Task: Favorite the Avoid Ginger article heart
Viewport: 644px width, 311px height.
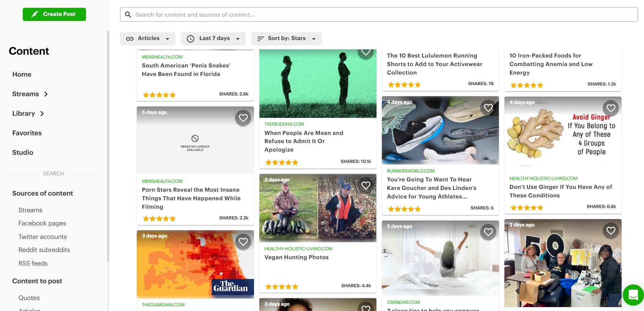Action: 611,108
